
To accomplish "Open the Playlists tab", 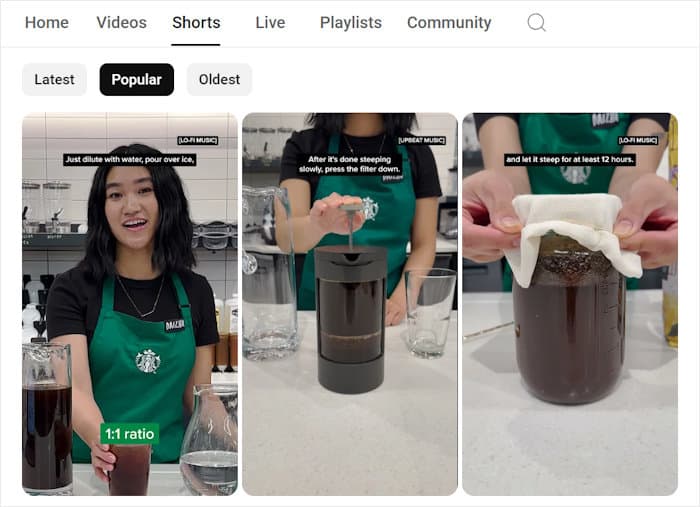I will click(351, 22).
